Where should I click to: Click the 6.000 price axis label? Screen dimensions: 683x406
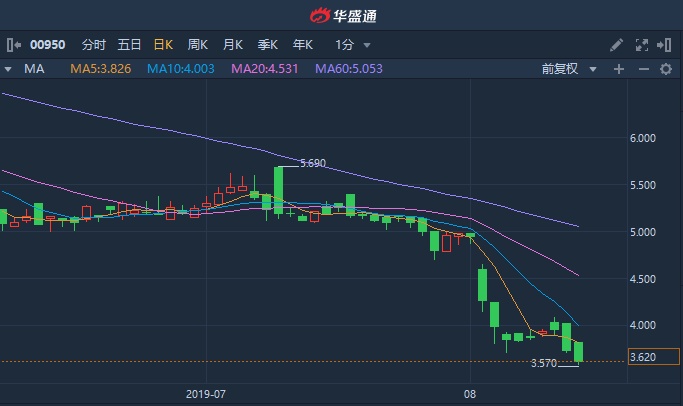pos(642,138)
